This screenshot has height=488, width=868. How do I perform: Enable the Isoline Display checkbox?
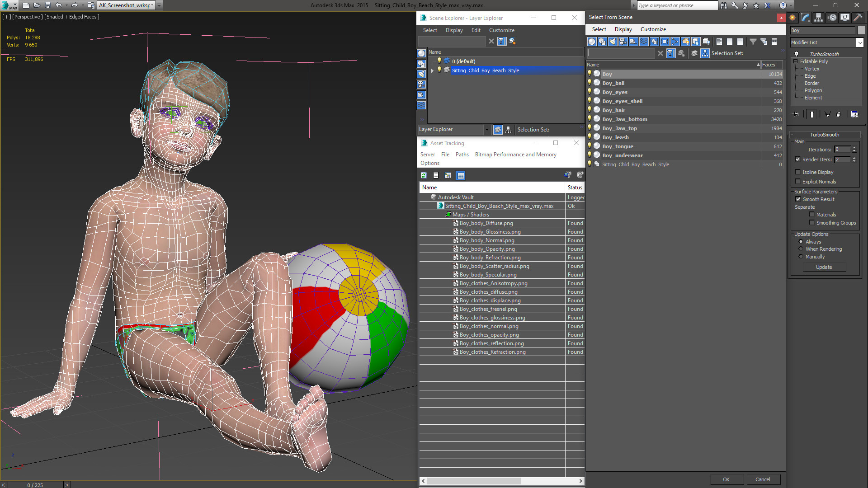point(798,172)
